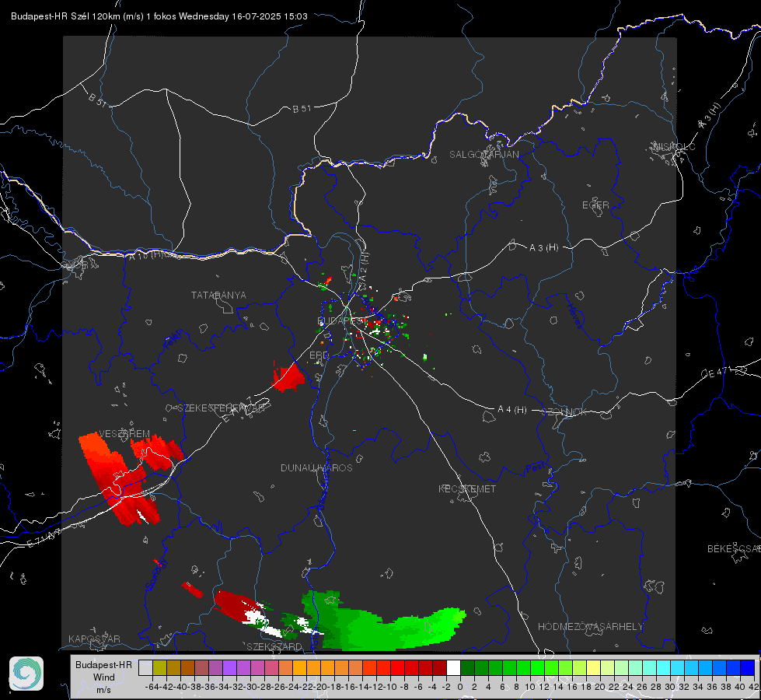Select the pale yellow legend swatch
761x700 pixels.
594,668
